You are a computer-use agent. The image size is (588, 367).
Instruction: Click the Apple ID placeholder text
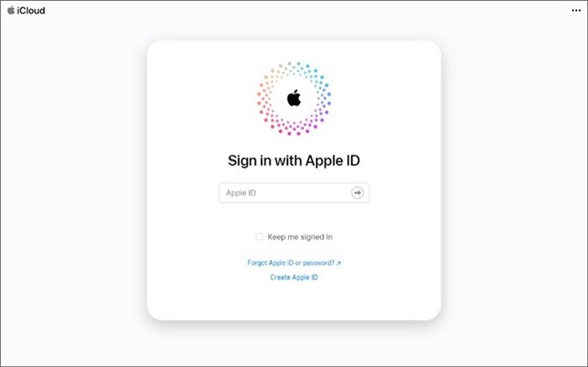point(241,192)
